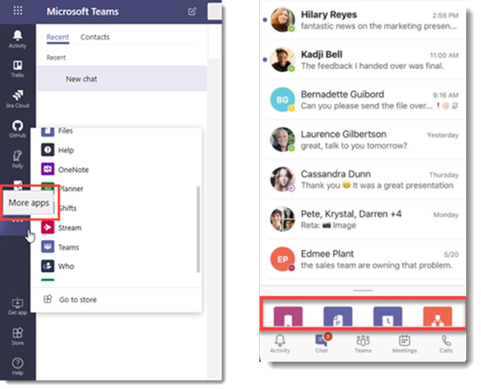Click Hilary Reyes profile photo
Image resolution: width=481 pixels, height=389 pixels.
point(282,20)
